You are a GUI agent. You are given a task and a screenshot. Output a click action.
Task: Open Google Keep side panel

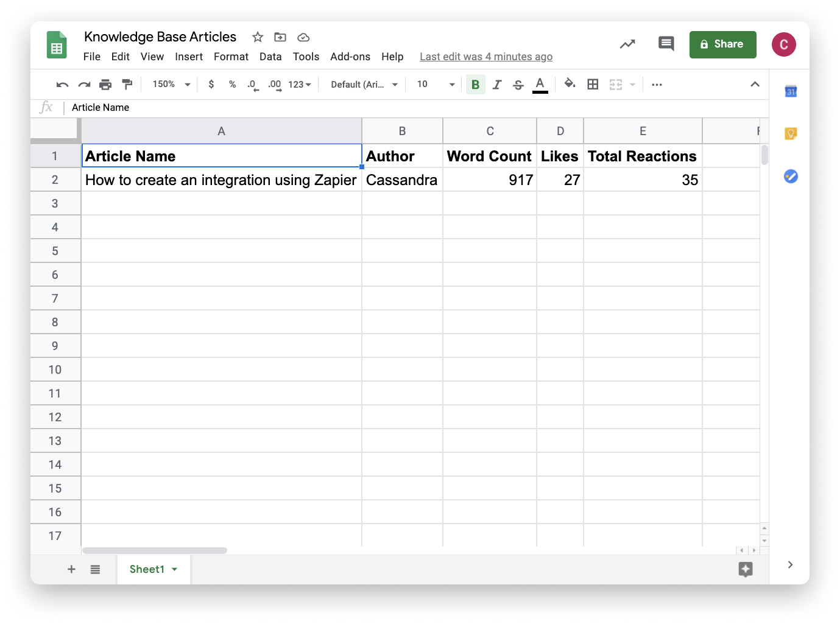pos(791,134)
